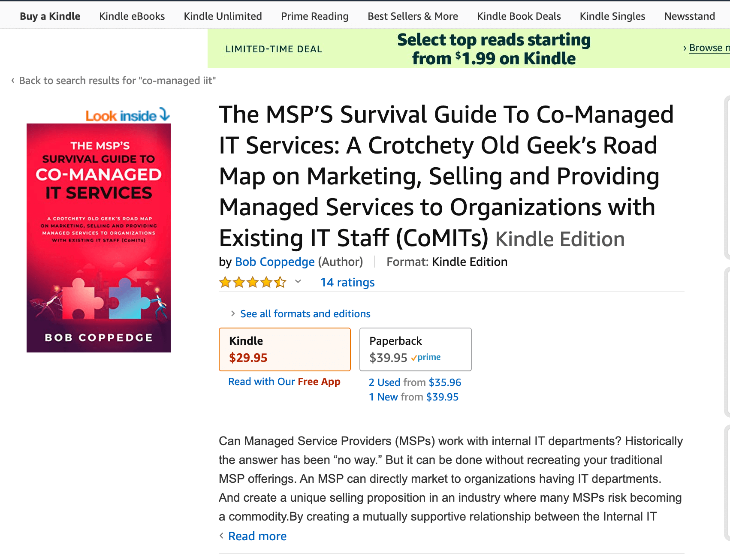Viewport: 730px width, 560px height.
Task: Click the book cover thumbnail
Action: point(99,238)
